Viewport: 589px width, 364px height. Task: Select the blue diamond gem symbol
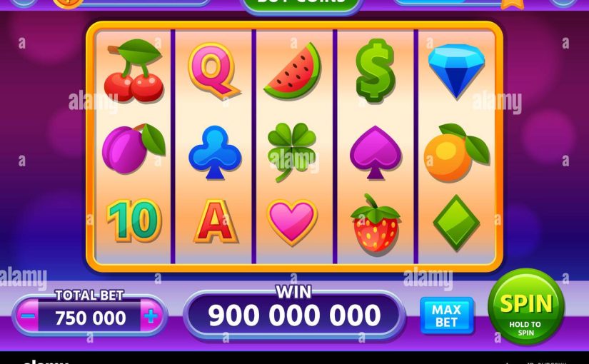[x=456, y=71]
